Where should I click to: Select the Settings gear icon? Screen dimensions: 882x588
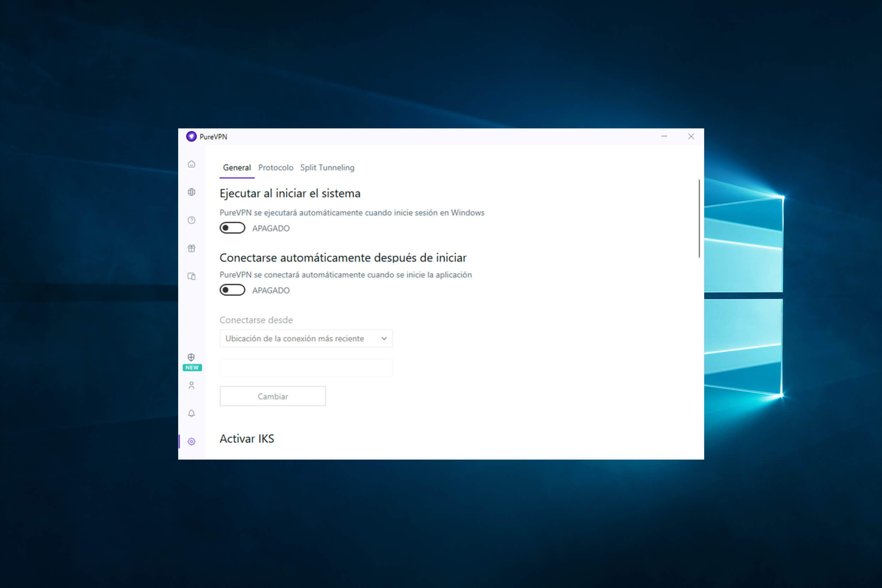(191, 441)
